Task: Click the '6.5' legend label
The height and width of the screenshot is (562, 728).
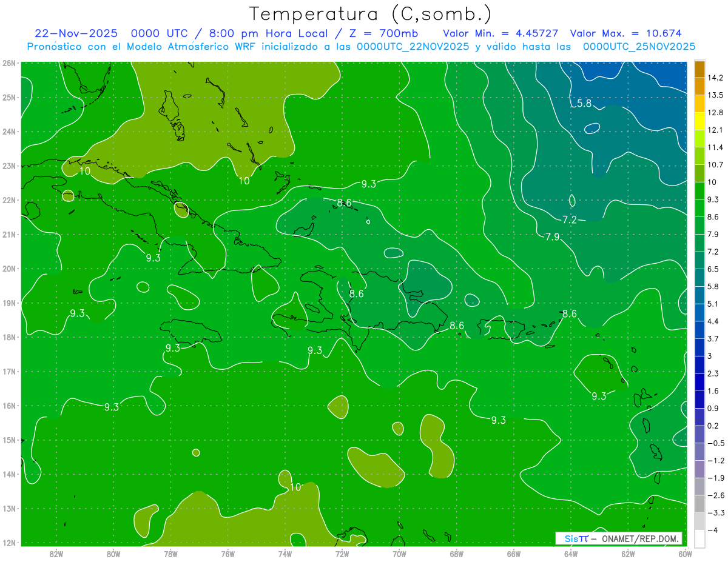Action: [713, 269]
